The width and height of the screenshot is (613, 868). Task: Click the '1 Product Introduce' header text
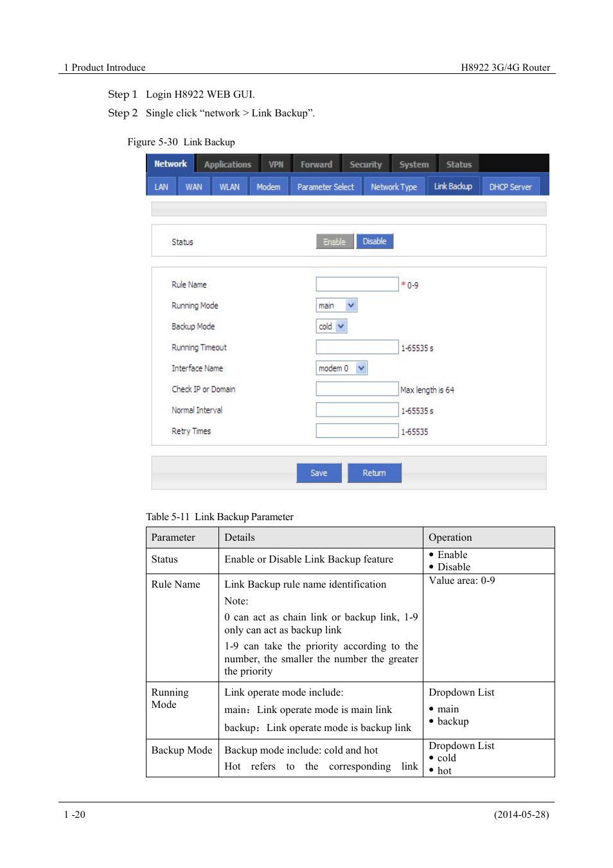point(105,68)
